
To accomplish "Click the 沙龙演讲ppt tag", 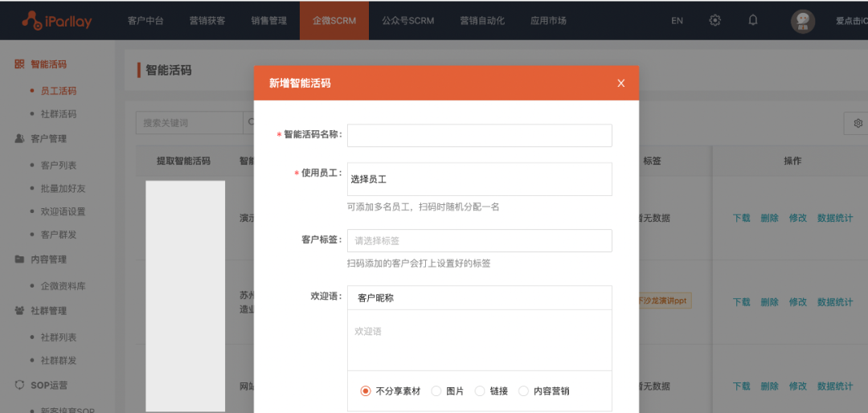I will tap(665, 302).
